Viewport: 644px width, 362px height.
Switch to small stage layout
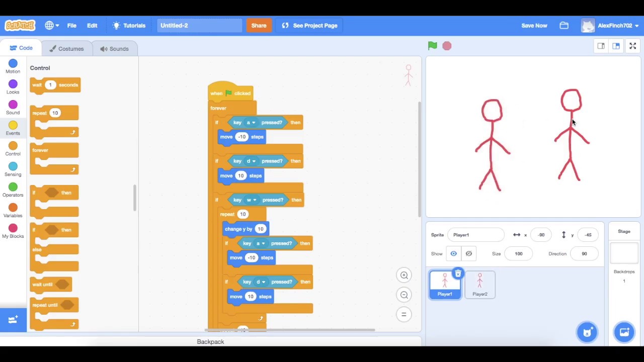click(601, 46)
